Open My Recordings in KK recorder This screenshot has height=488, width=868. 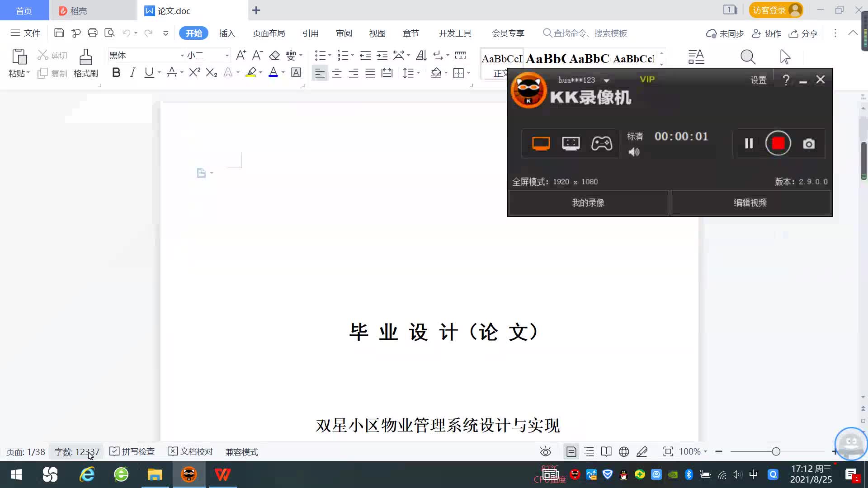click(588, 203)
